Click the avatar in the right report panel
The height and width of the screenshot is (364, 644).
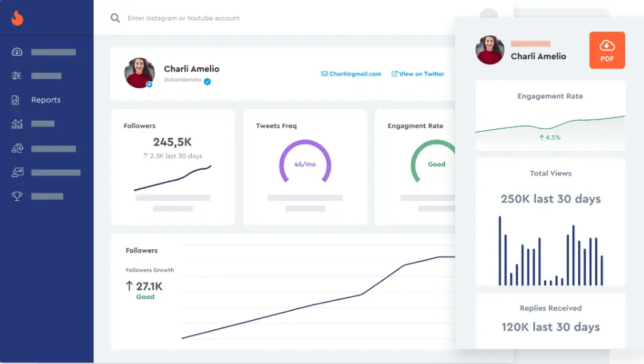point(490,50)
